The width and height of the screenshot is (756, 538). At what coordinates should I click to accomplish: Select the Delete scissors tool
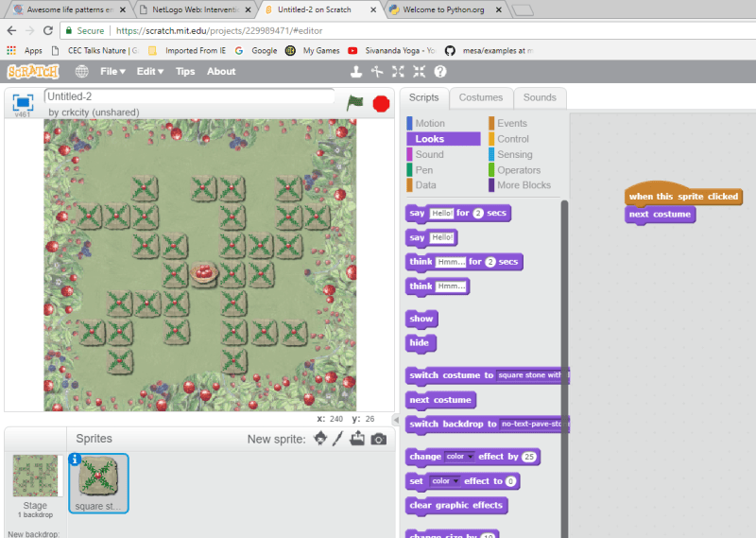click(x=377, y=72)
